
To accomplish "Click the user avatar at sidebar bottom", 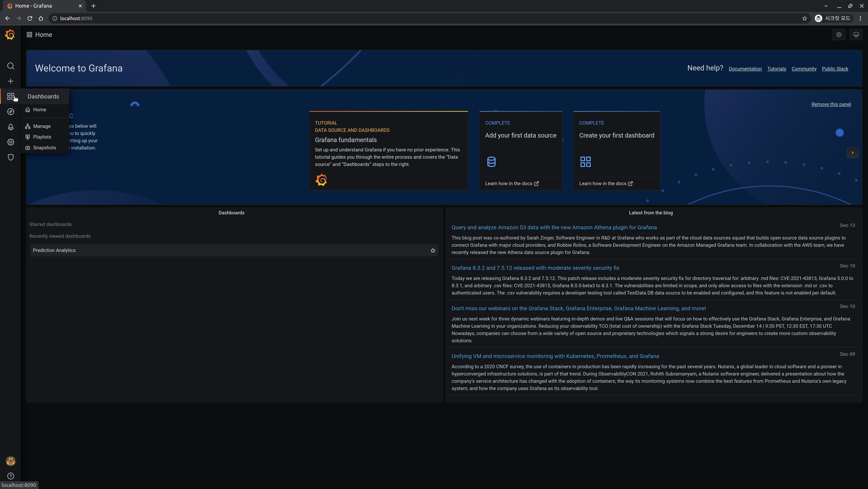I will tap(10, 461).
